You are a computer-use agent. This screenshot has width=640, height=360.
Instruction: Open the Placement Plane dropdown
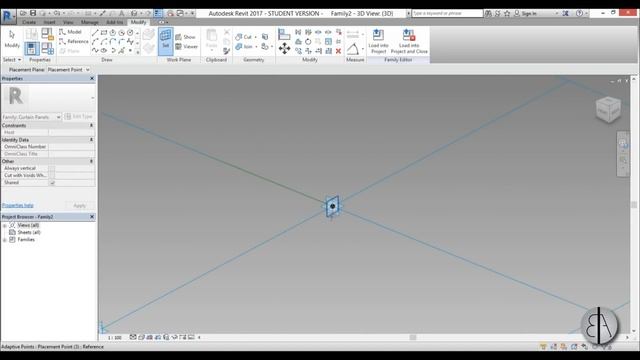pyautogui.click(x=68, y=70)
